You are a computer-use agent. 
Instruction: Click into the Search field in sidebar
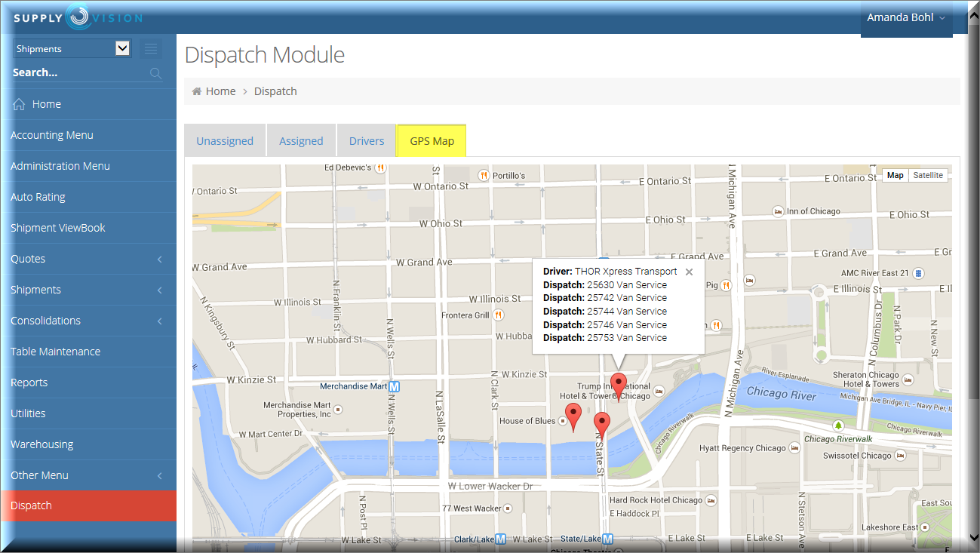click(x=79, y=73)
